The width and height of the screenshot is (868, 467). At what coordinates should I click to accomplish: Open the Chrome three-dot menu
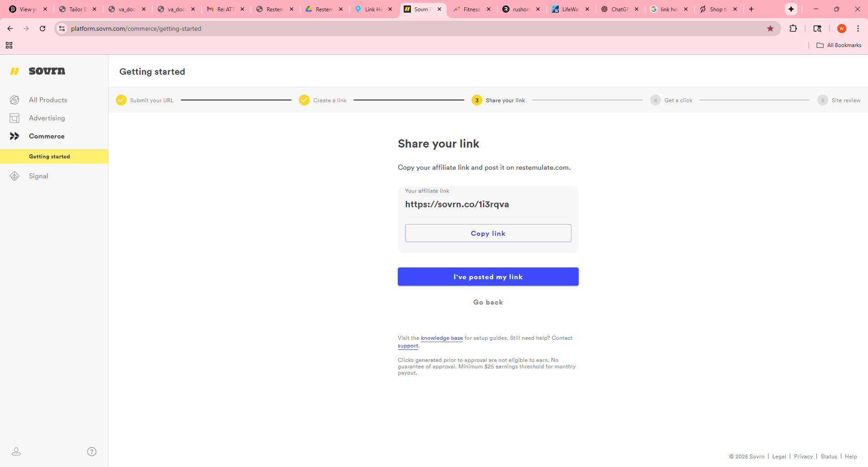point(858,29)
